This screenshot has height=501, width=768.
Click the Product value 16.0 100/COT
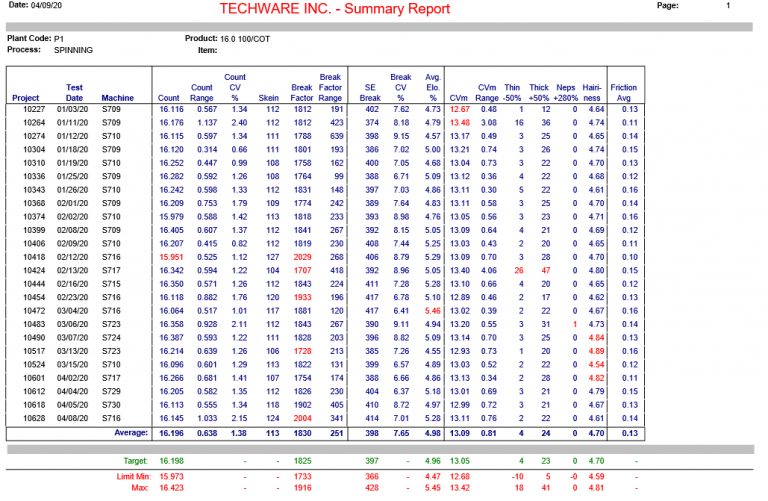(x=245, y=39)
